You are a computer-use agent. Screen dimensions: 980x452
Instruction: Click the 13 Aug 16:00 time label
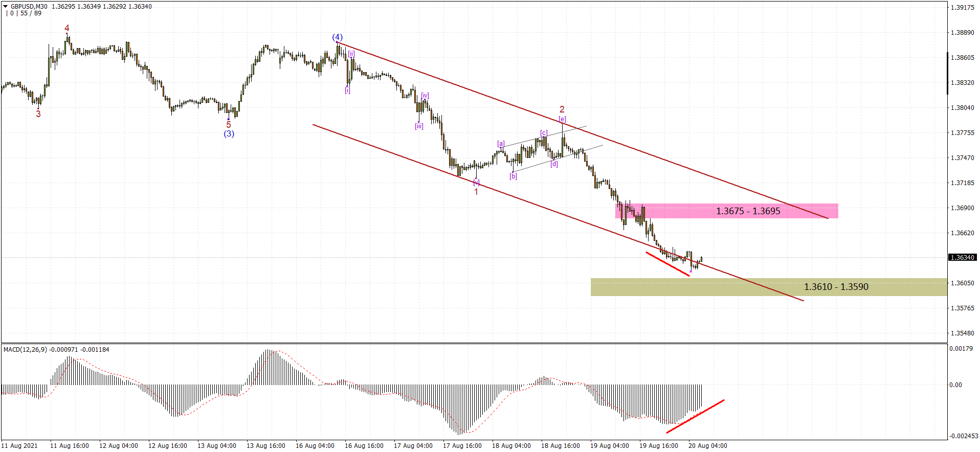point(266,446)
